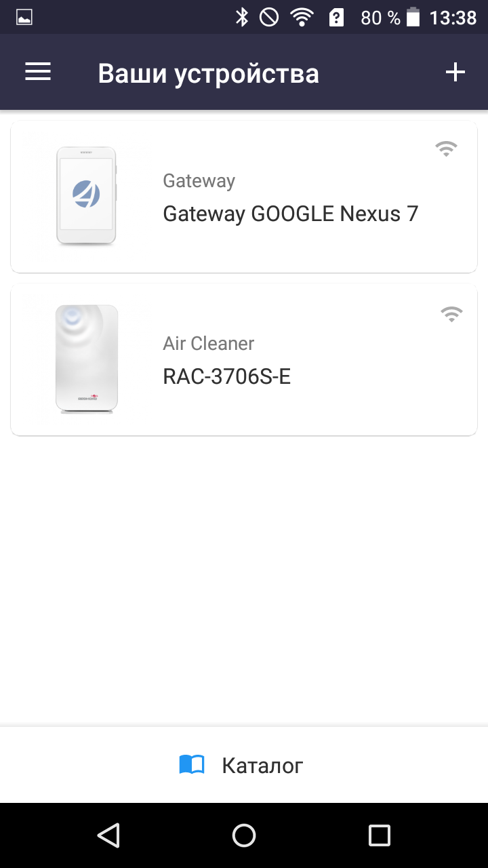Tap Wi-Fi signal icon on Gateway card
The image size is (488, 868).
446,149
